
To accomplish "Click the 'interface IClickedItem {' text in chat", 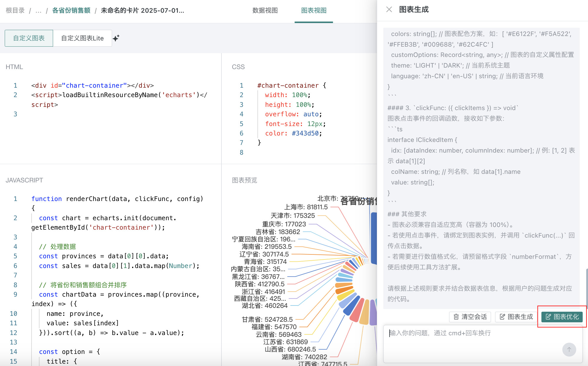I will [422, 140].
